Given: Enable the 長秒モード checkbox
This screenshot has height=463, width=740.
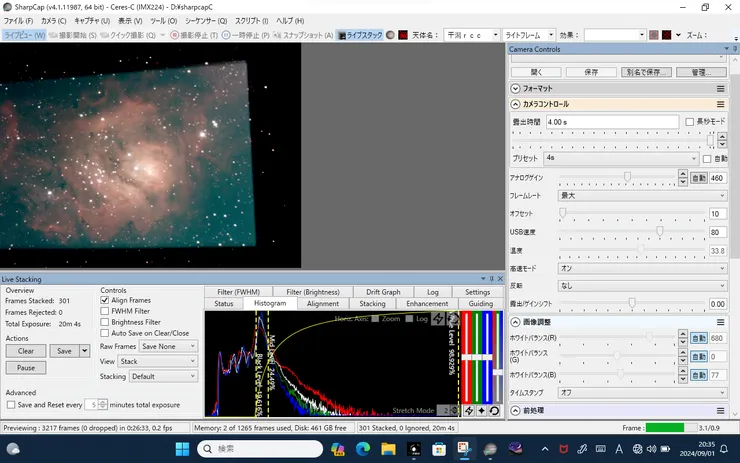Looking at the screenshot, I should tap(689, 122).
